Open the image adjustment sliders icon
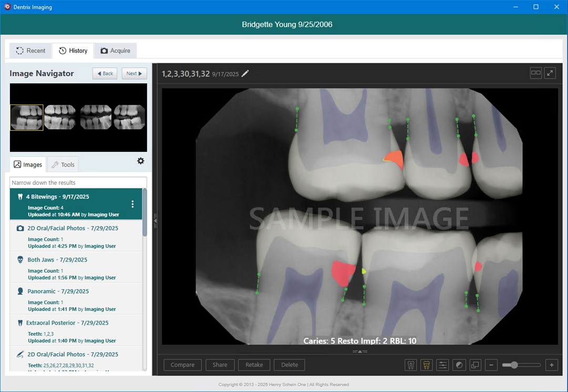568x392 pixels. [x=443, y=365]
